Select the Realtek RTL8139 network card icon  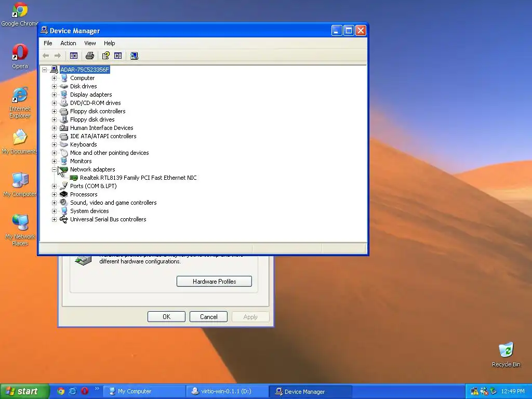tap(74, 178)
